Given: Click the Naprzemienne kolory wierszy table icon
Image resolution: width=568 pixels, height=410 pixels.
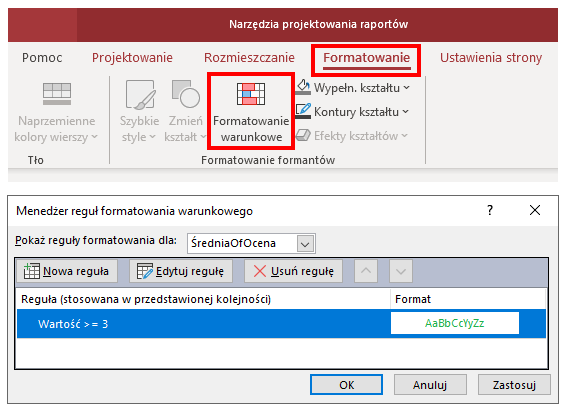Looking at the screenshot, I should coord(57,93).
